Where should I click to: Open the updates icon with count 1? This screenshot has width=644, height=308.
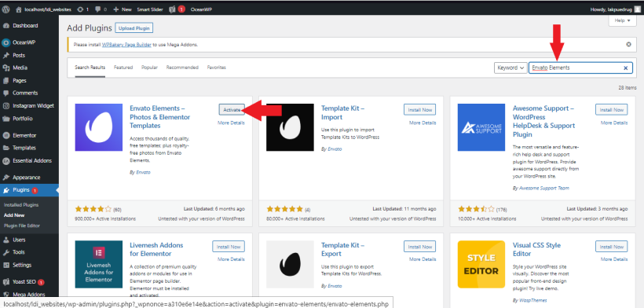(x=82, y=9)
